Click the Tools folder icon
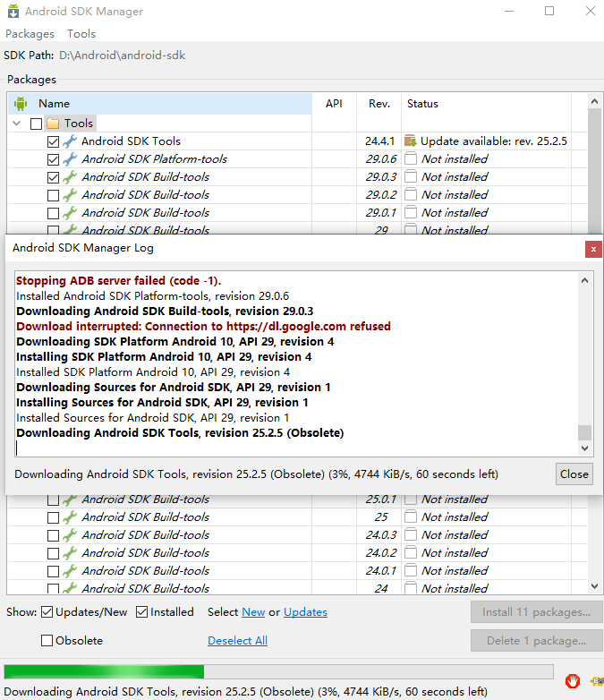The height and width of the screenshot is (700, 604). point(53,123)
